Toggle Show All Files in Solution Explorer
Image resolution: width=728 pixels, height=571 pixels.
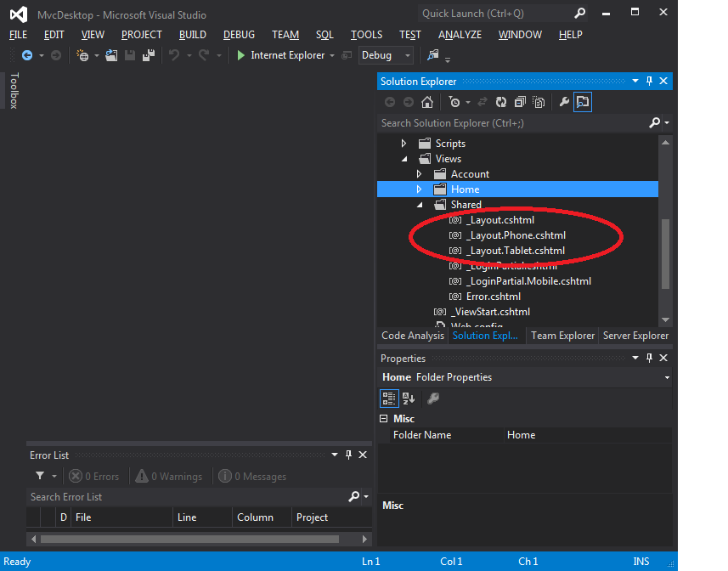(x=539, y=102)
